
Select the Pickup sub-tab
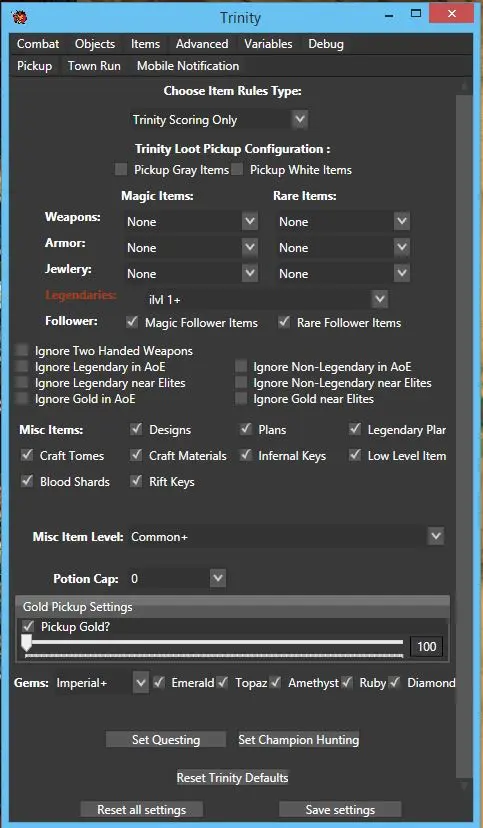pos(34,66)
